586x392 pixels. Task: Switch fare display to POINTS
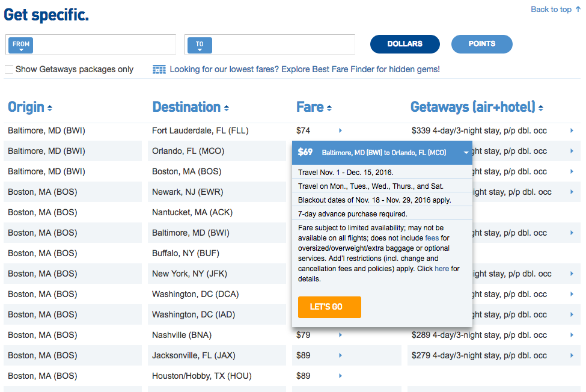pyautogui.click(x=481, y=44)
